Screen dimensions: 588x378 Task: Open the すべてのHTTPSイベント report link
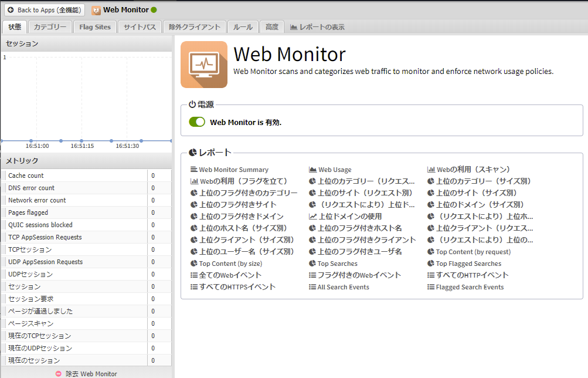[237, 287]
